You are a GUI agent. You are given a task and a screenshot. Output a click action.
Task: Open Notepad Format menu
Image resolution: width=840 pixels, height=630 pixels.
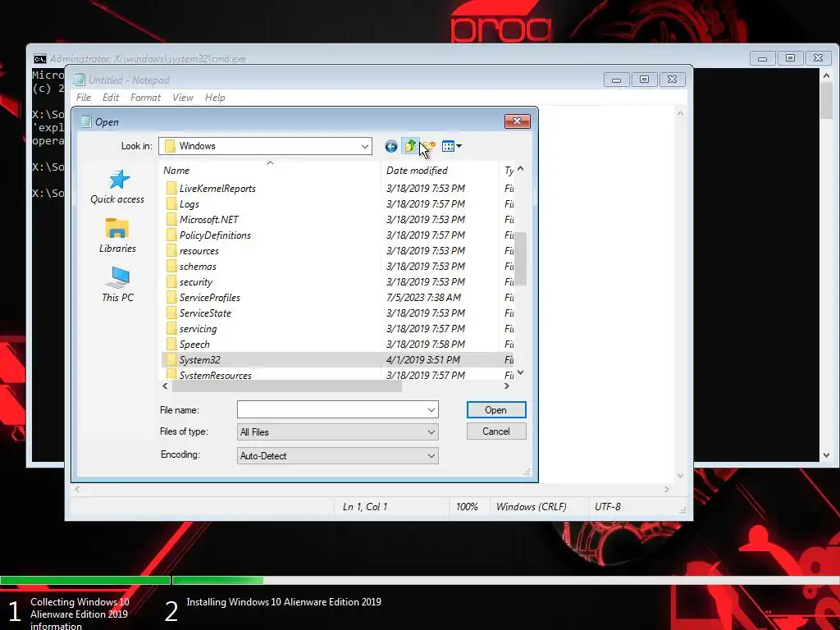[x=145, y=98]
